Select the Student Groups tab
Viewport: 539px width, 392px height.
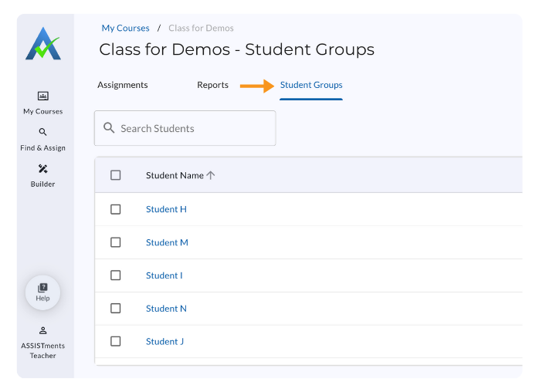coord(311,85)
